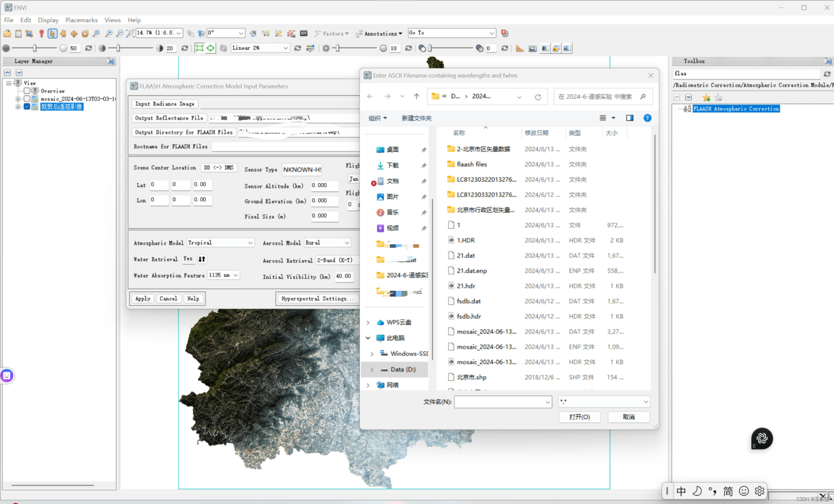Select the Pan hand tool
The height and width of the screenshot is (504, 834).
coord(63,33)
